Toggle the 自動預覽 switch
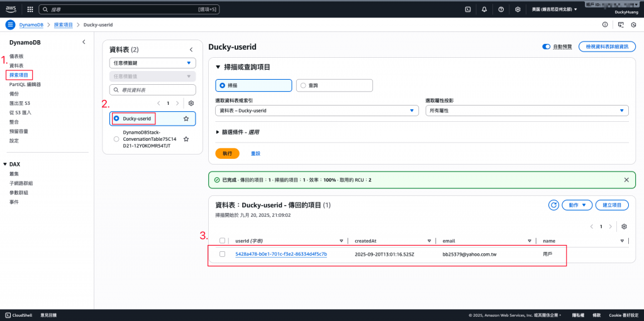Viewport: 644px width, 321px height. (547, 46)
